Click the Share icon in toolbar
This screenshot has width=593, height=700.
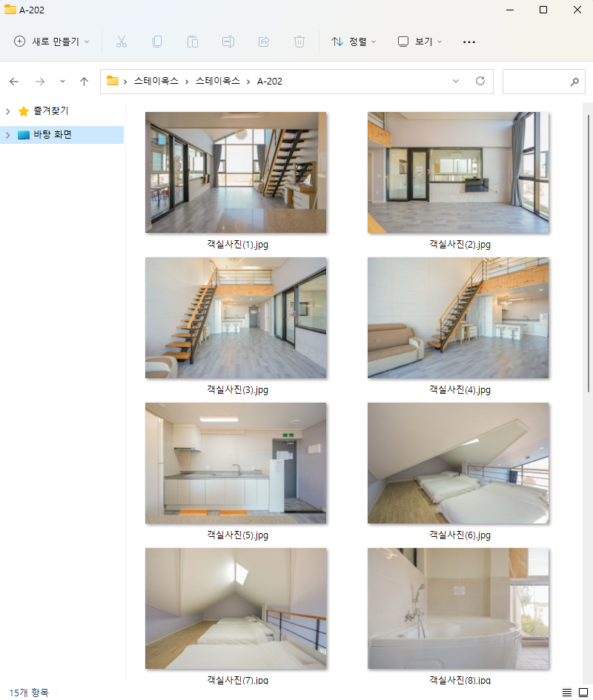[264, 42]
